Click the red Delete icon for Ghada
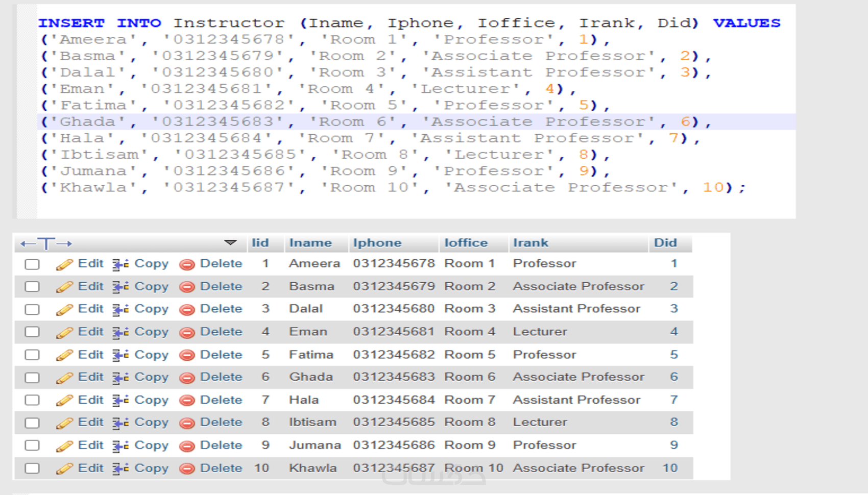Screen dimensions: 868x495 click(x=187, y=378)
